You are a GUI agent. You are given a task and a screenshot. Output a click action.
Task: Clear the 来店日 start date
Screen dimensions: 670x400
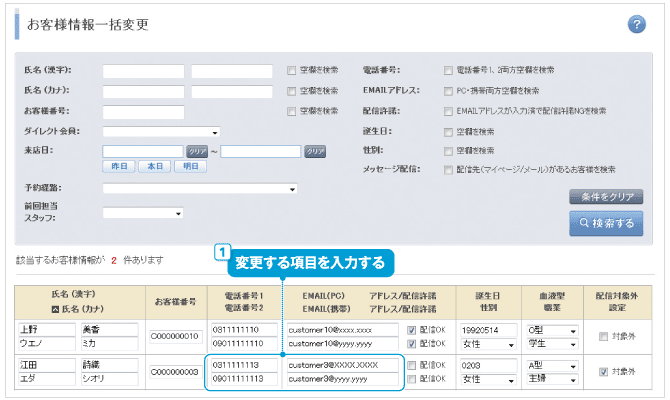tap(197, 152)
